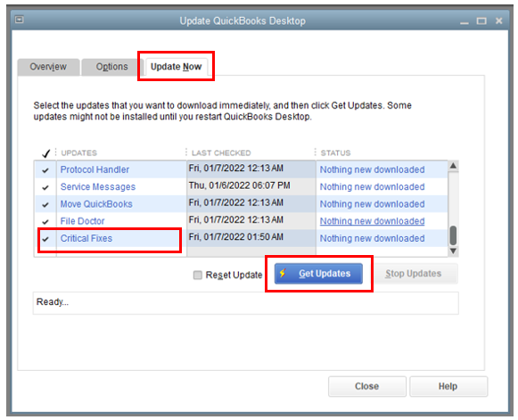Maximize the Update QuickBooks Desktop window

point(481,21)
